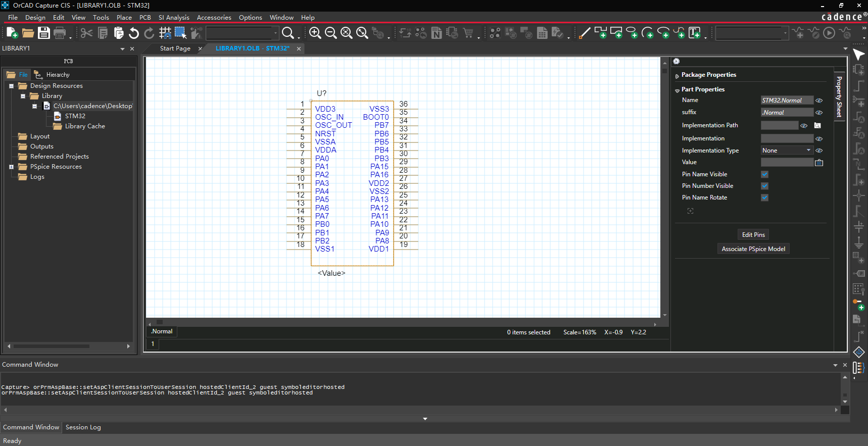Click the Zoom In magnifier icon
868x446 pixels.
pos(315,33)
